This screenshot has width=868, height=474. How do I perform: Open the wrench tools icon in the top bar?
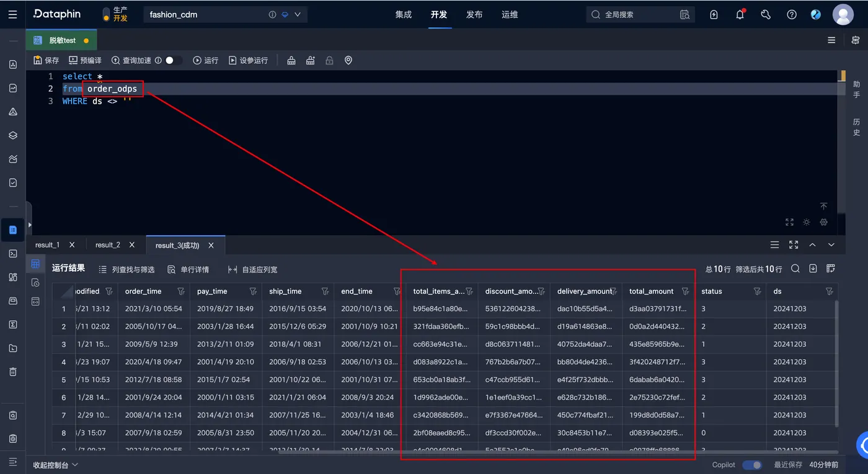[766, 14]
